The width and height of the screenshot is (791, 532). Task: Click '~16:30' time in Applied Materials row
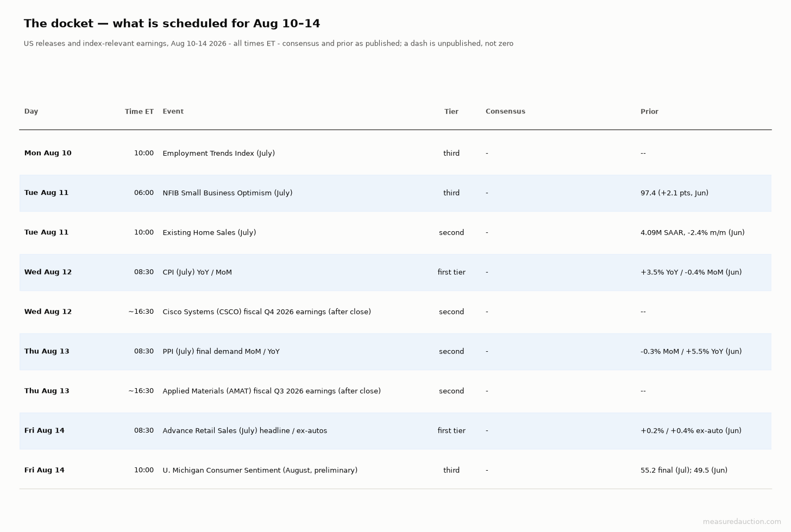141,391
